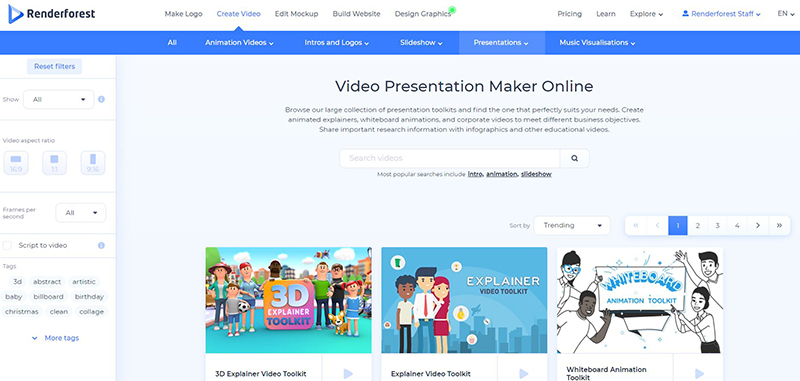Select the 1:1 square aspect ratio icon
Screen dimensions: 800x381
click(x=54, y=163)
